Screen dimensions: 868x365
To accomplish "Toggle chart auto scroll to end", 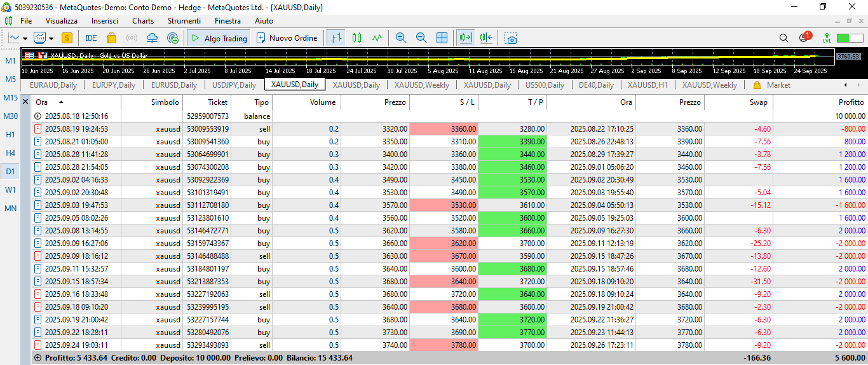I will (x=466, y=38).
